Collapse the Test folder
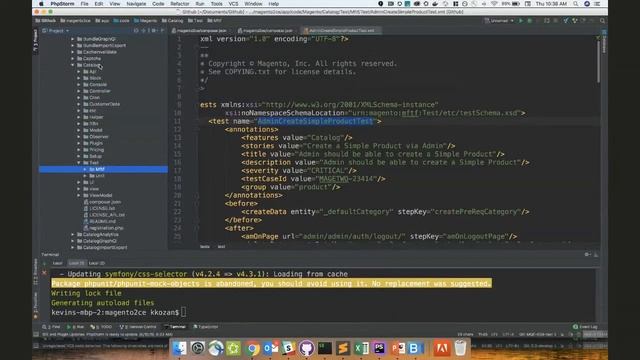Image resolution: width=640 pixels, height=360 pixels. 79,163
